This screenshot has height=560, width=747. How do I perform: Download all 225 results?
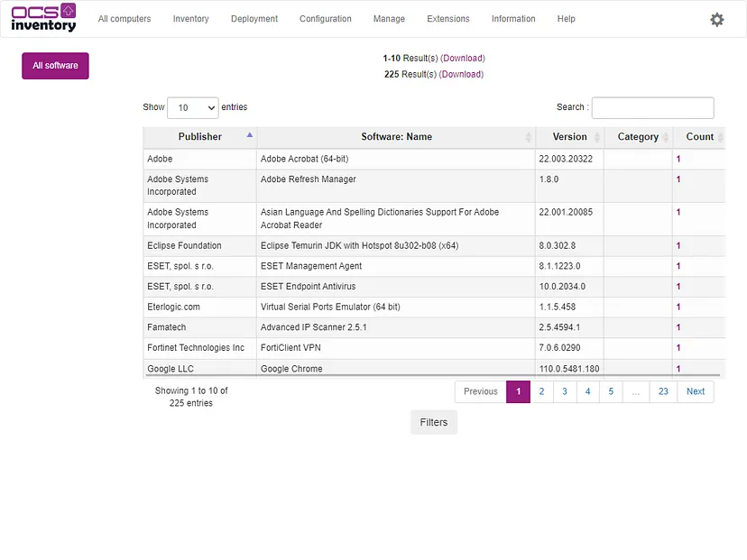tap(461, 74)
